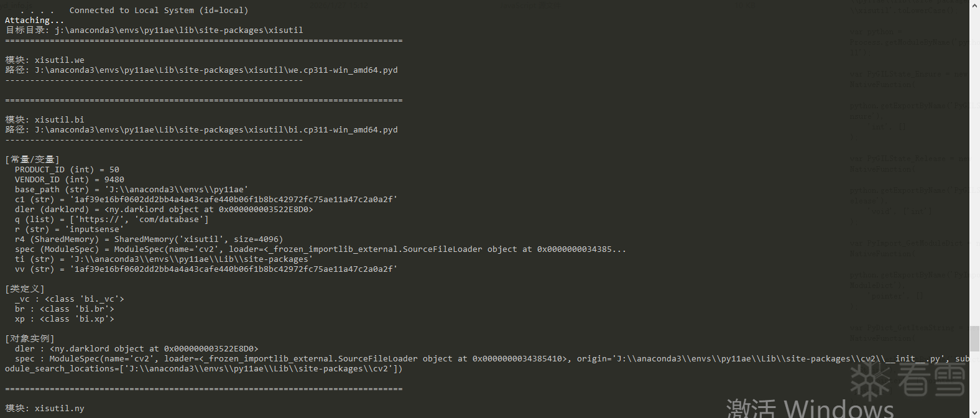Viewport: 980px width, 418px height.
Task: Click the c1 hash string value
Action: click(x=233, y=200)
